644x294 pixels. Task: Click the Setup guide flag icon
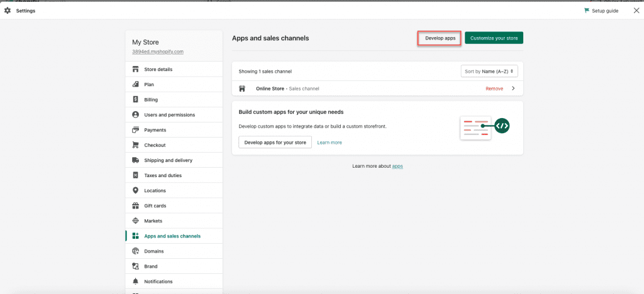587,11
